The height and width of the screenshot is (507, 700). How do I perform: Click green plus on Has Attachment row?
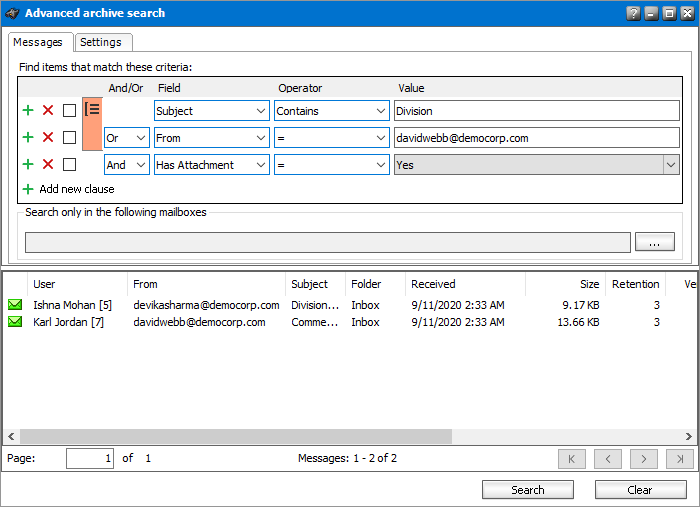click(28, 164)
